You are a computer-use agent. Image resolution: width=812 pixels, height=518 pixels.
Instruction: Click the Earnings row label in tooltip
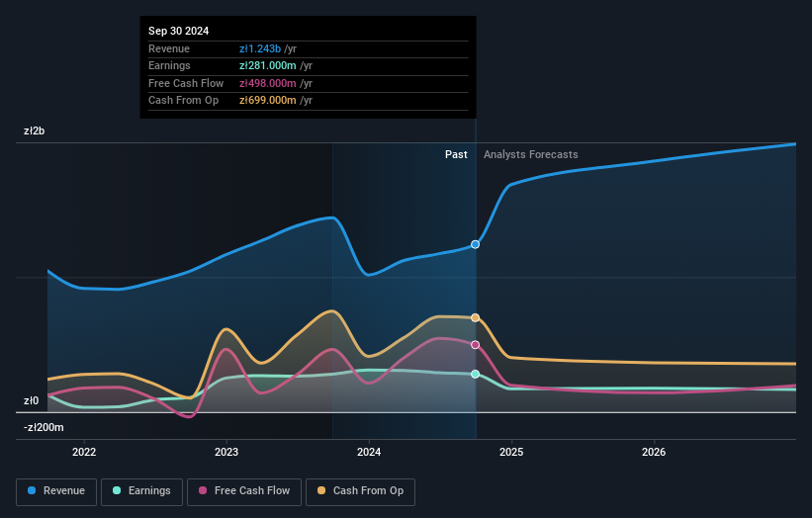[x=169, y=65]
